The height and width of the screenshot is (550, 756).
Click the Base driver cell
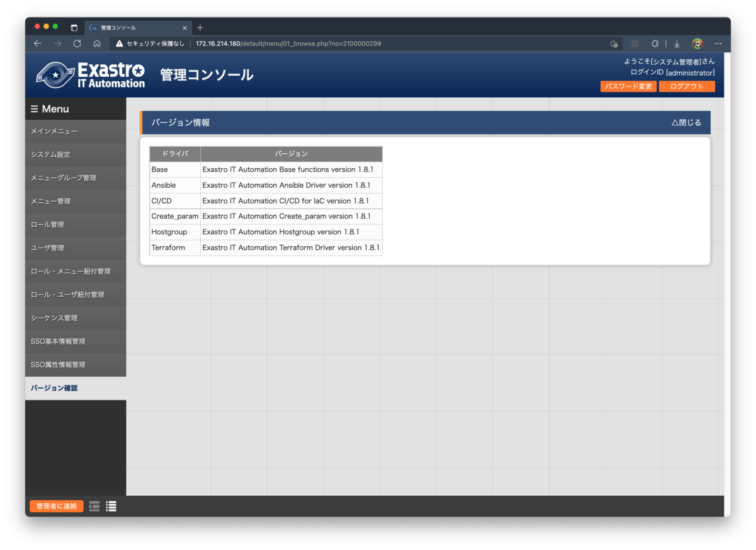175,169
